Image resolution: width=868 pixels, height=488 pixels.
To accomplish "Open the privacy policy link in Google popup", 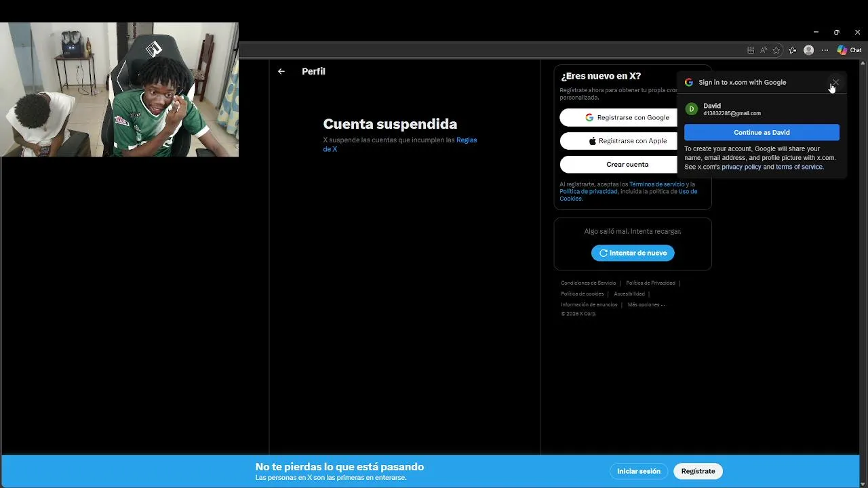I will (x=741, y=167).
